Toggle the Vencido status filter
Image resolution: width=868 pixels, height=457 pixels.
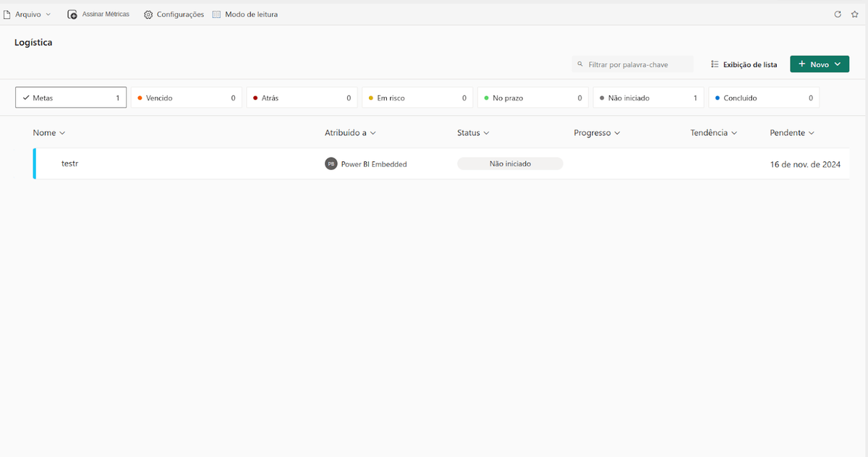tap(186, 98)
